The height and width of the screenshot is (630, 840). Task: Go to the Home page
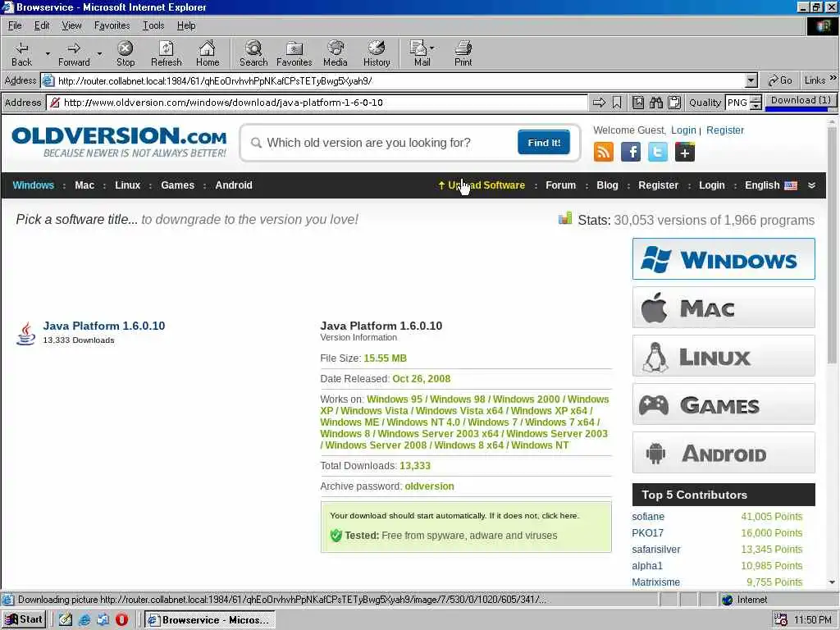[208, 53]
